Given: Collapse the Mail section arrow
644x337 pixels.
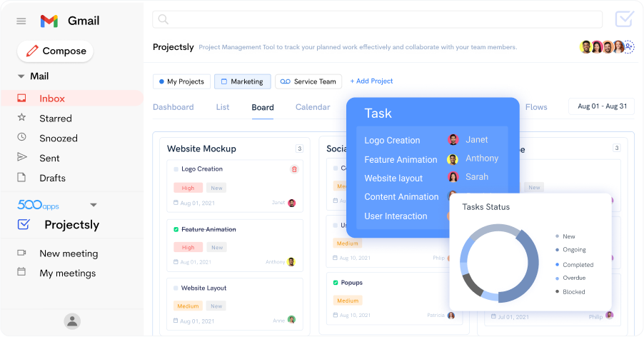Looking at the screenshot, I should point(21,76).
